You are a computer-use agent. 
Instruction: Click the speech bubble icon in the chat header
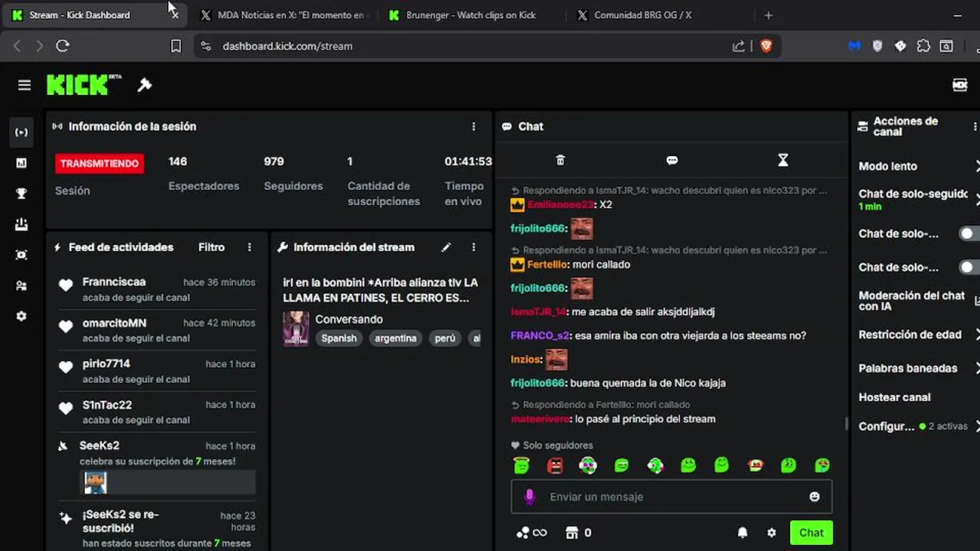tap(672, 160)
